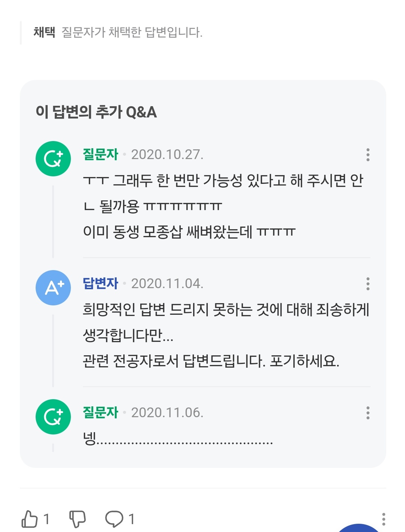Click the answerer's blue A+ profile icon

53,287
